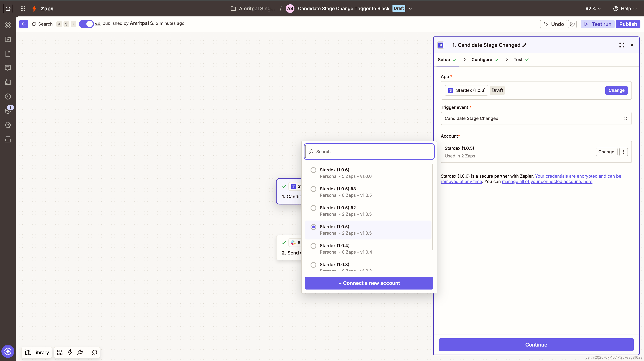Click the Undo button
Screen dimensions: 644x361
[553, 24]
